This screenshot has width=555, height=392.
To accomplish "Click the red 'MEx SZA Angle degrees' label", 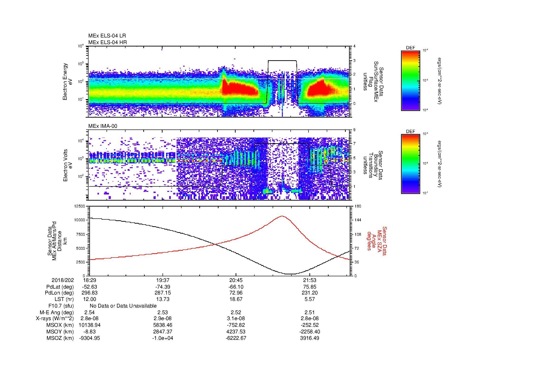I will pyautogui.click(x=377, y=241).
